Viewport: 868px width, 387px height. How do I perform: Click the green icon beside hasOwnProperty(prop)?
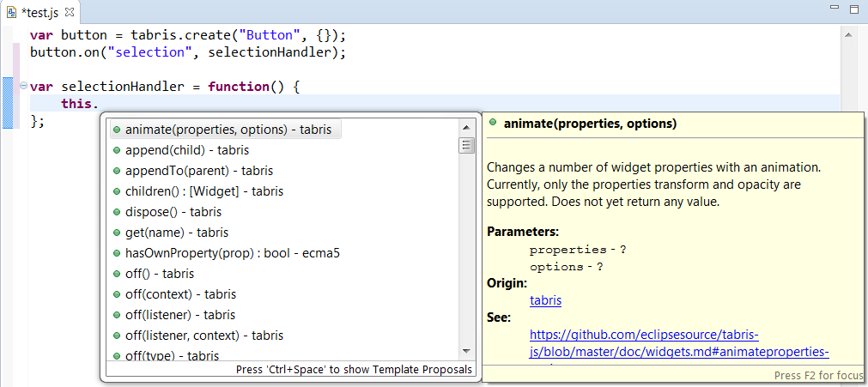pos(117,253)
